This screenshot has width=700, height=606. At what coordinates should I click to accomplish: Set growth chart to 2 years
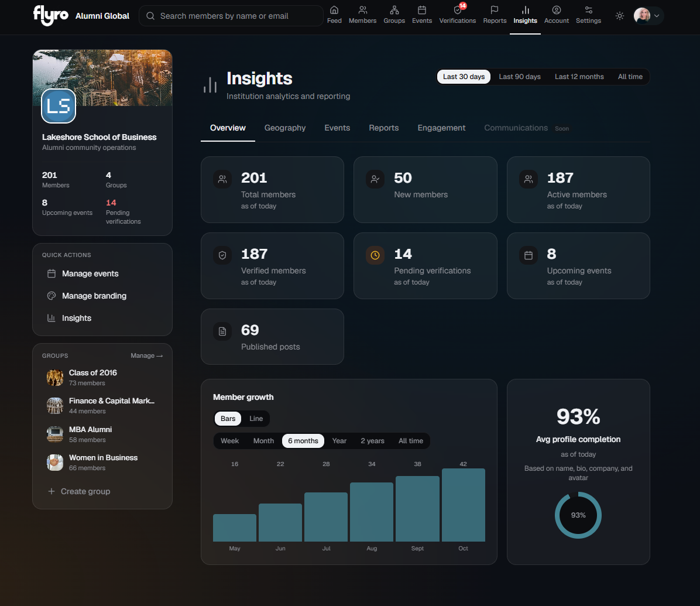pyautogui.click(x=372, y=441)
